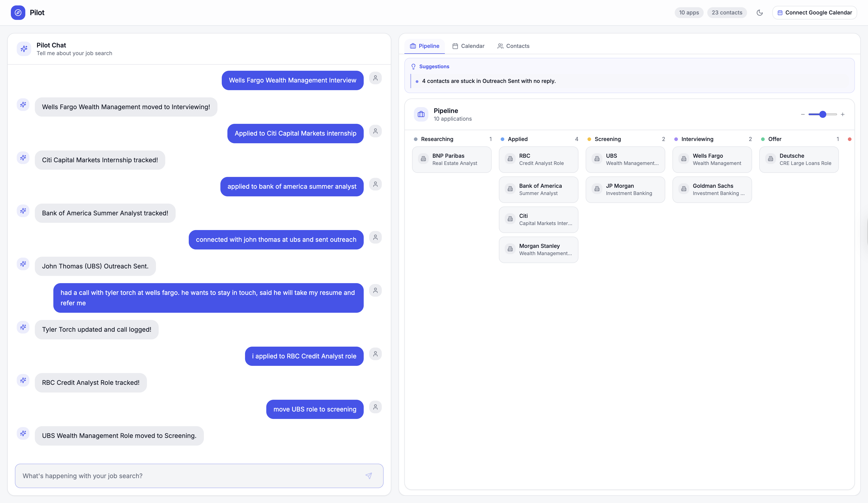This screenshot has height=503, width=868.
Task: Click 'Tyler Torch updated and call logged!' reply
Action: pyautogui.click(x=97, y=329)
